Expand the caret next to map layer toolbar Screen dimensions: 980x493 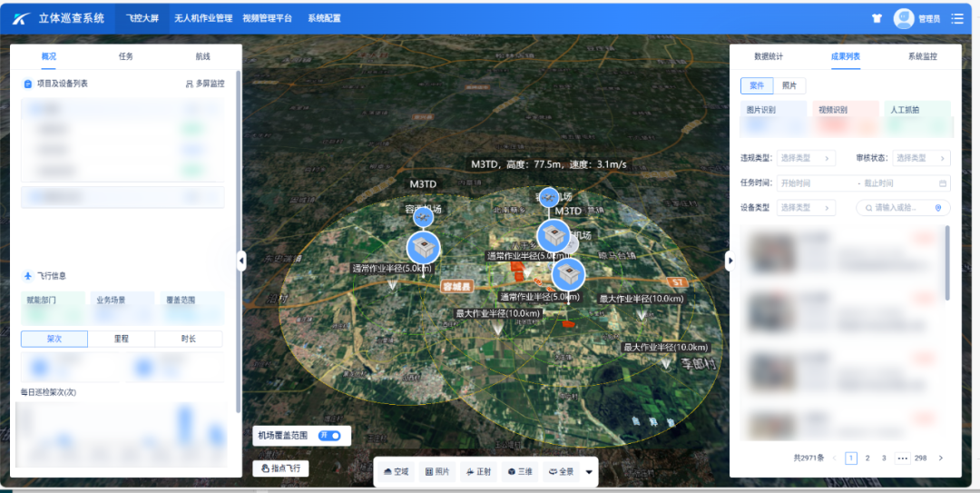(x=590, y=471)
